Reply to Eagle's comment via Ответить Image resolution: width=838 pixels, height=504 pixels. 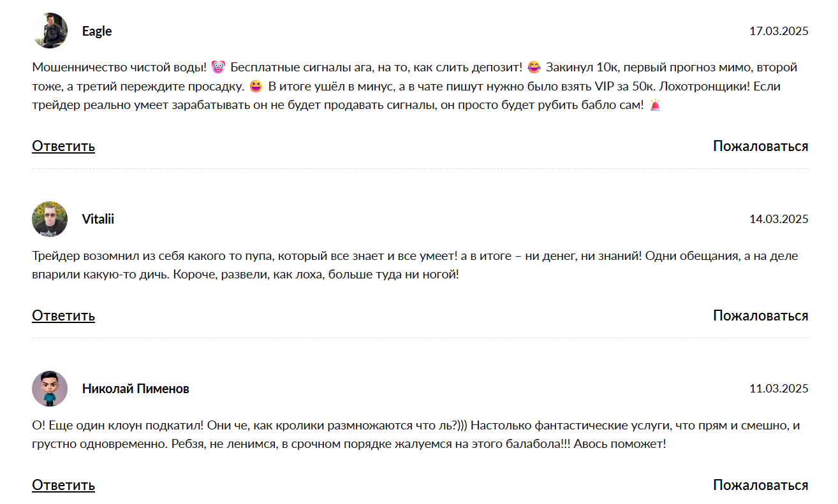(x=63, y=146)
